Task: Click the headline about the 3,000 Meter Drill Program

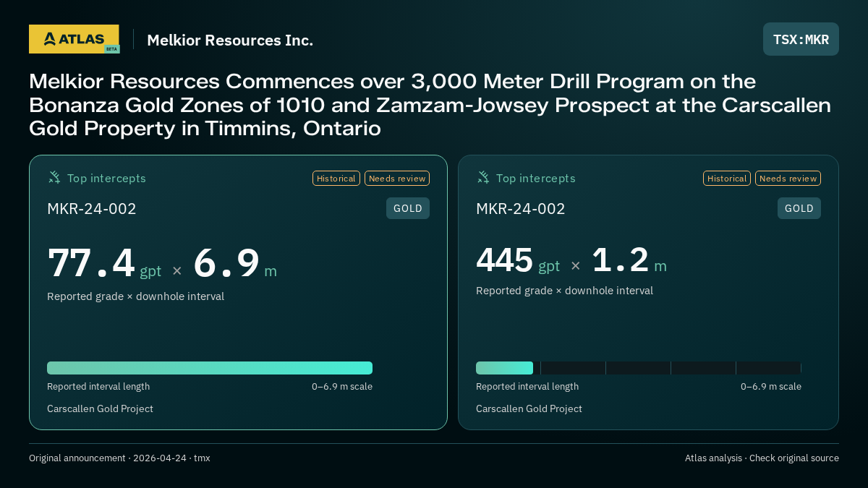Action: [x=430, y=105]
